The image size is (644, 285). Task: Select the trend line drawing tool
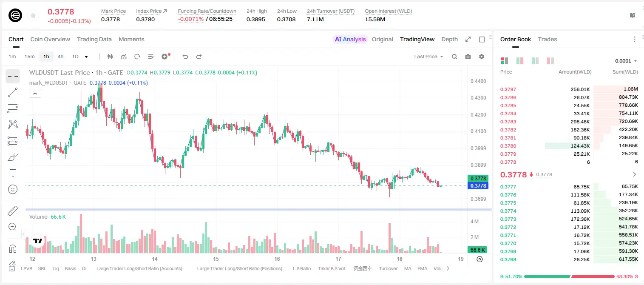pyautogui.click(x=13, y=92)
